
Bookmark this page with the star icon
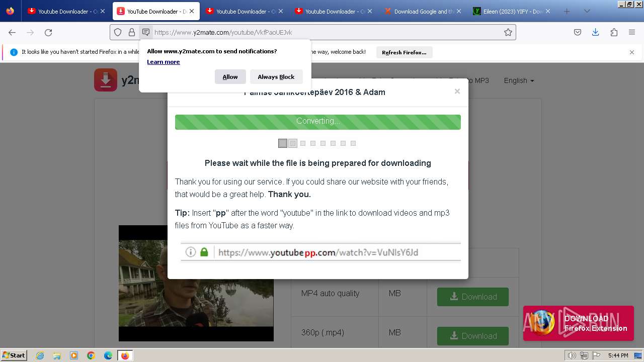coord(508,32)
